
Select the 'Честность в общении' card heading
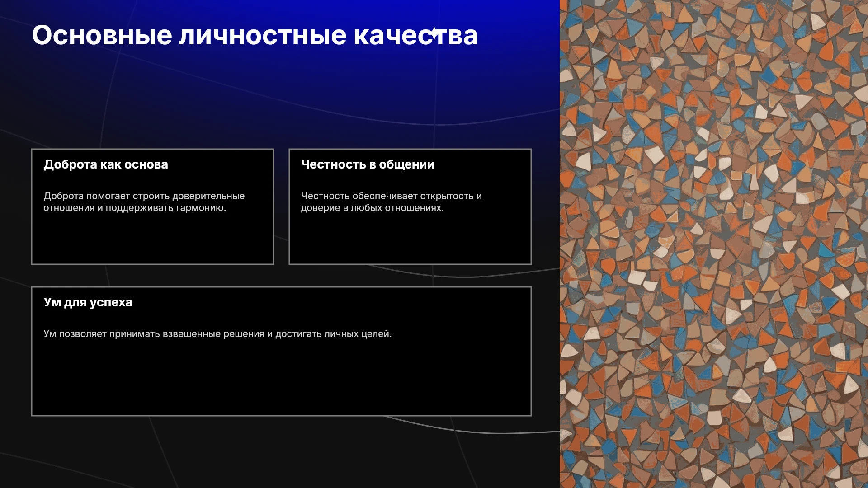368,164
